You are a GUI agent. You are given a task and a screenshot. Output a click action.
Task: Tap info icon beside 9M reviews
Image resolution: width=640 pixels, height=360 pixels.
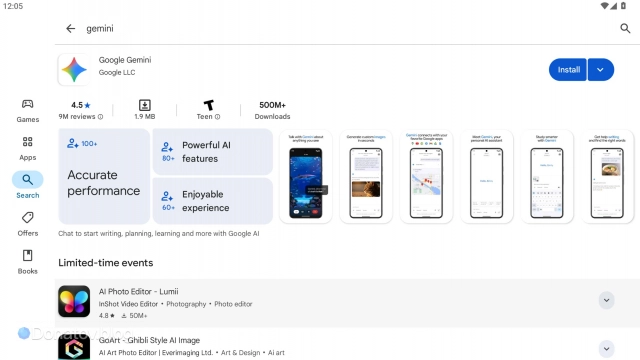(100, 117)
